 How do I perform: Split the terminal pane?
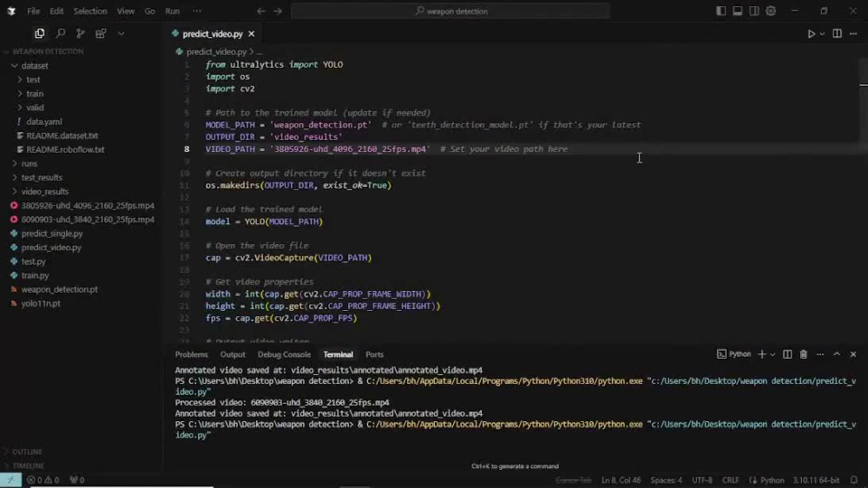pyautogui.click(x=787, y=354)
